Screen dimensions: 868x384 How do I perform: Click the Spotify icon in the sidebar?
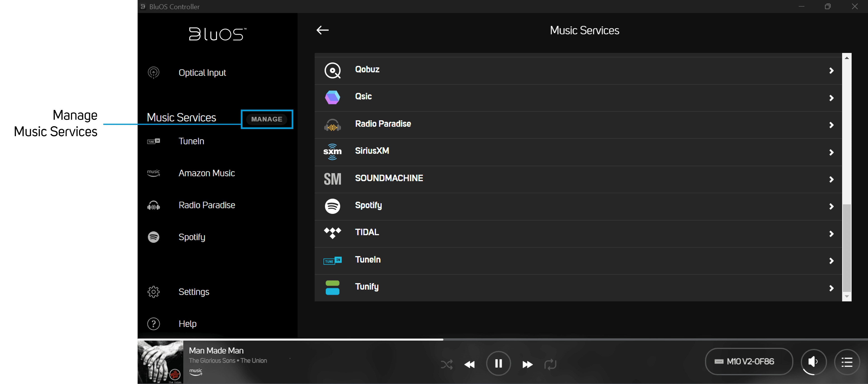coord(154,237)
